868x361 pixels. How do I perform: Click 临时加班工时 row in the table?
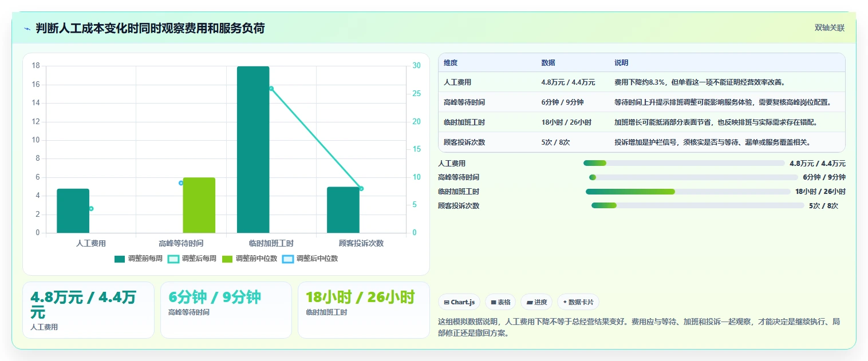pyautogui.click(x=642, y=122)
